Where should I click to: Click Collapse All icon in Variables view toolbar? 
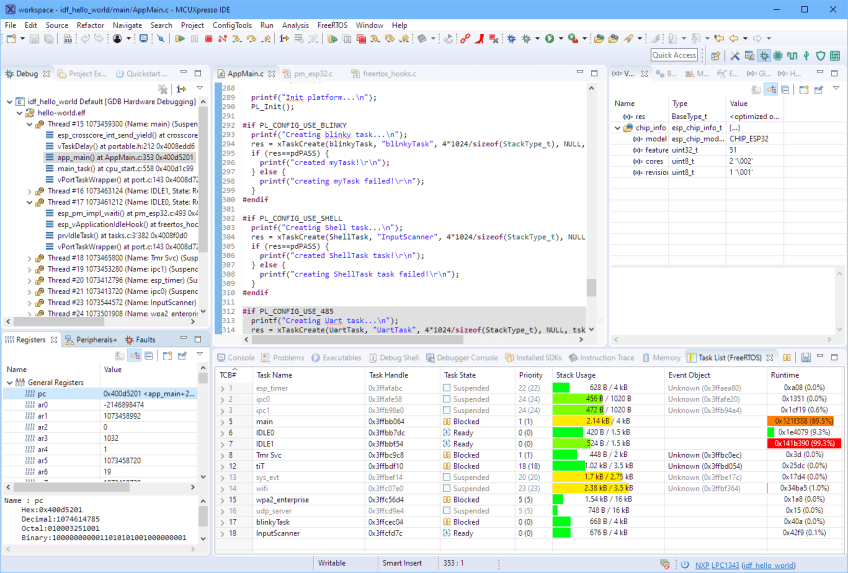pyautogui.click(x=785, y=90)
